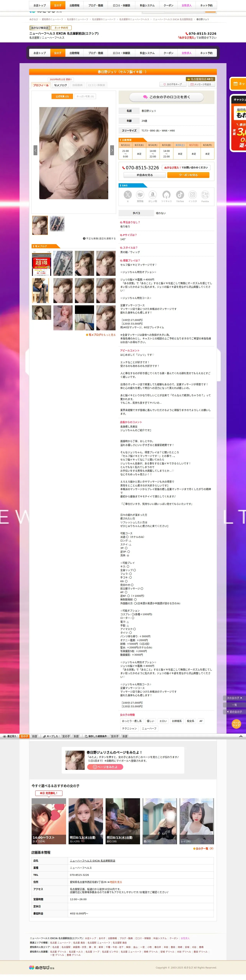Screen dimensions: 246x980
Task: Click the 料金表を見る button
Action: coord(145,175)
